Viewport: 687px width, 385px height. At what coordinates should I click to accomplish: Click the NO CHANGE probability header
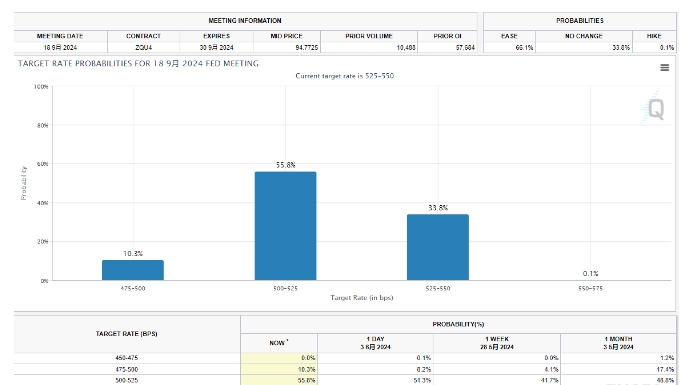tap(584, 36)
